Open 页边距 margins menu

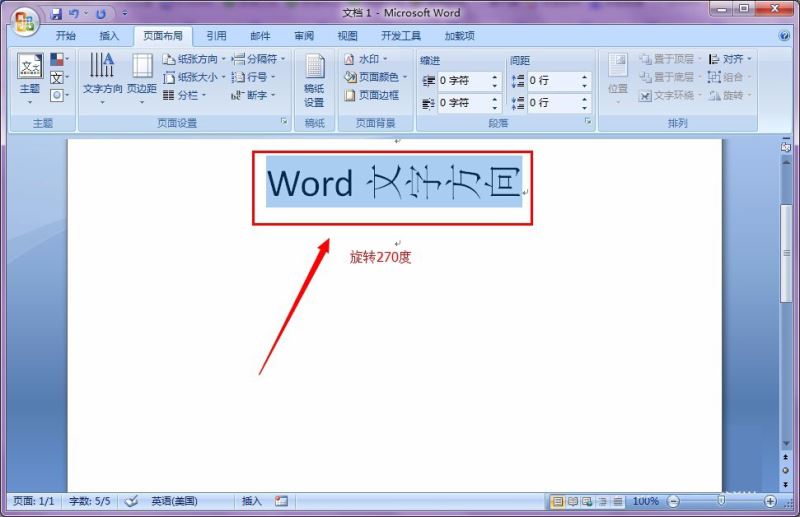tap(142, 77)
